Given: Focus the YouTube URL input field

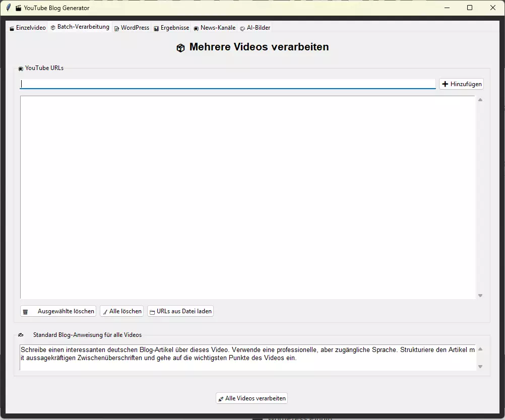Looking at the screenshot, I should click(x=228, y=84).
